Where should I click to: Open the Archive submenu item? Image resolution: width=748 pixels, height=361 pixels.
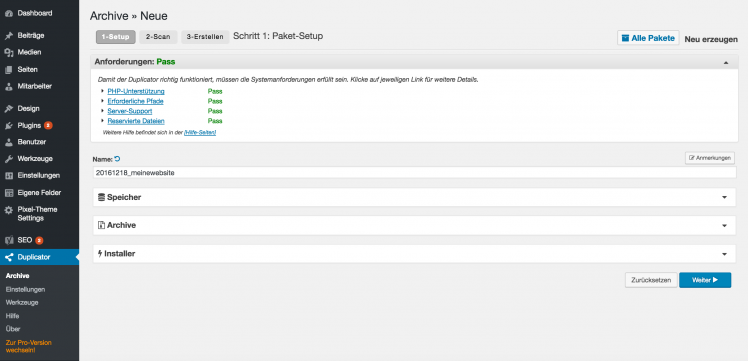(x=17, y=276)
